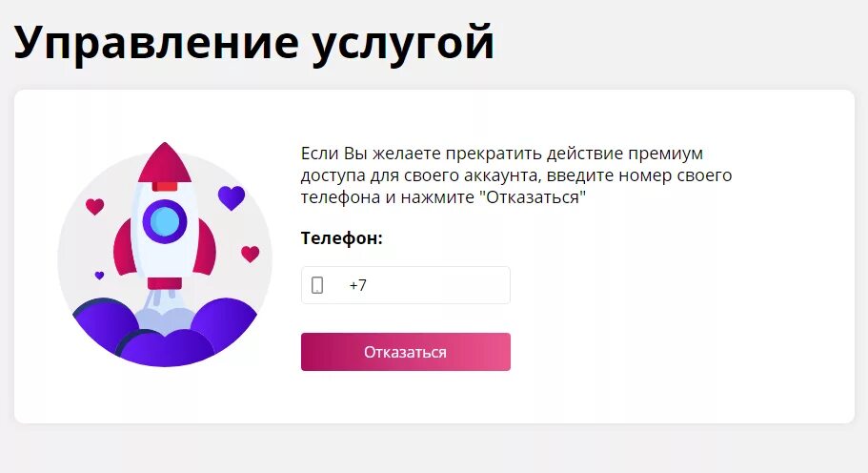Click the red heart right of the rocket
Image resolution: width=868 pixels, height=473 pixels.
coord(251,254)
